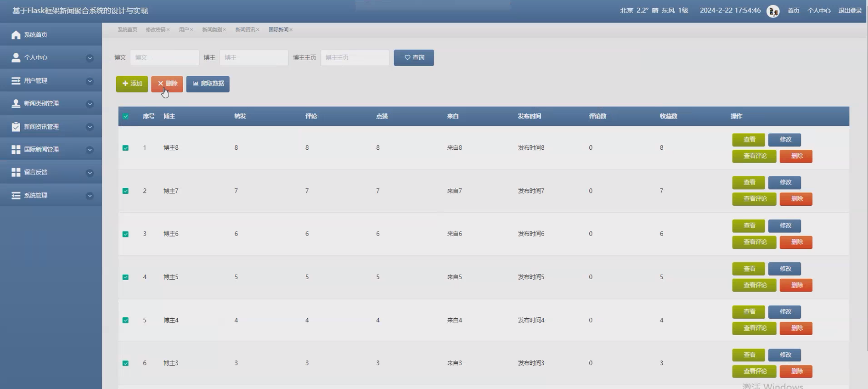Focus the 博主 search input
The height and width of the screenshot is (389, 868).
tap(254, 58)
